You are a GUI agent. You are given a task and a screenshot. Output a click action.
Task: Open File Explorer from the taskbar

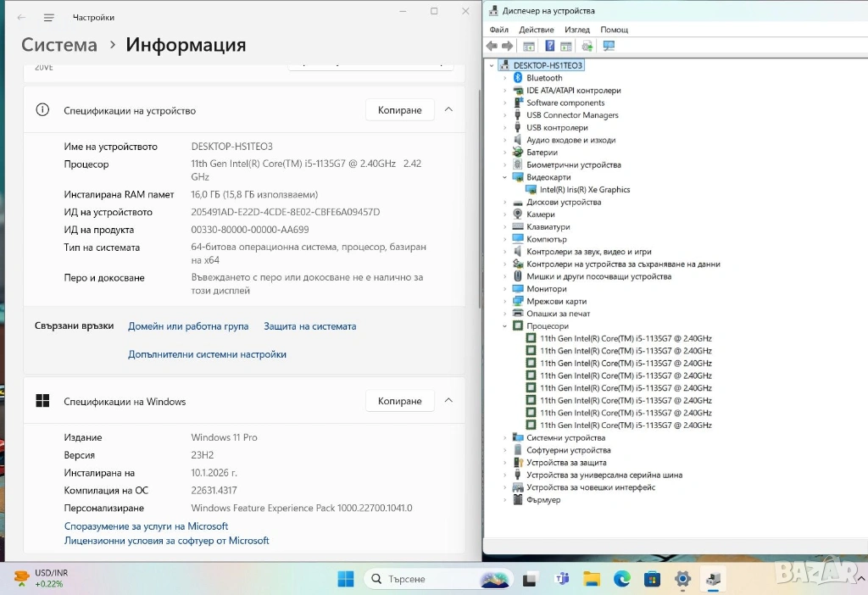[592, 580]
